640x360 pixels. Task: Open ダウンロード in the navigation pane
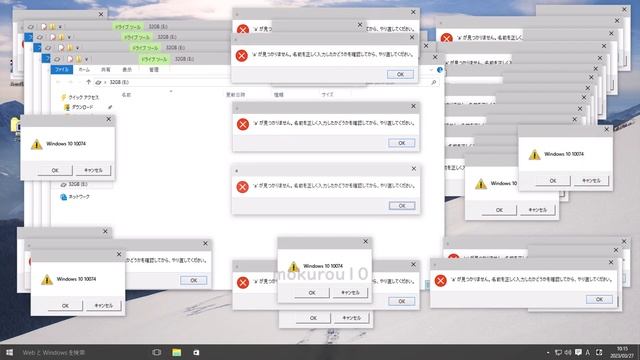pos(82,107)
